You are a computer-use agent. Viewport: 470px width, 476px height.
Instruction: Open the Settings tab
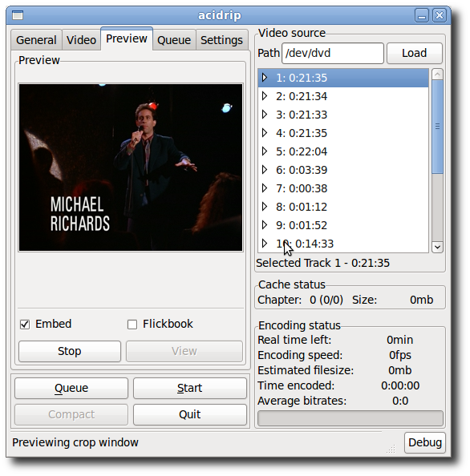221,40
